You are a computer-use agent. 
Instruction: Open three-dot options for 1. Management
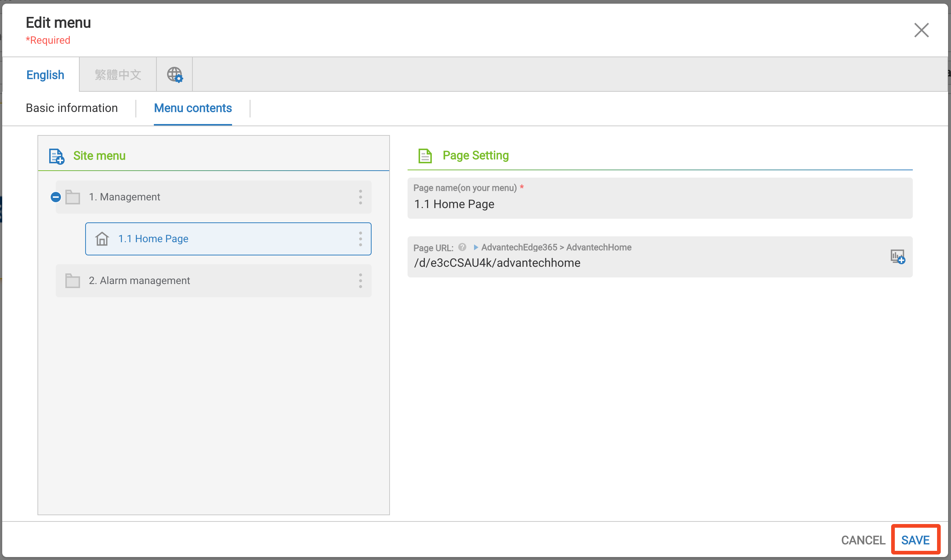pos(360,197)
